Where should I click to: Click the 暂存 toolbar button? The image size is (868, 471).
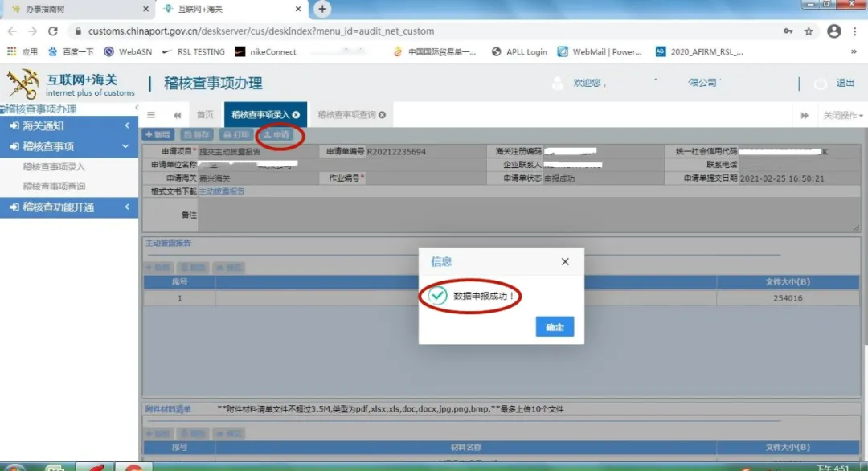coord(197,134)
